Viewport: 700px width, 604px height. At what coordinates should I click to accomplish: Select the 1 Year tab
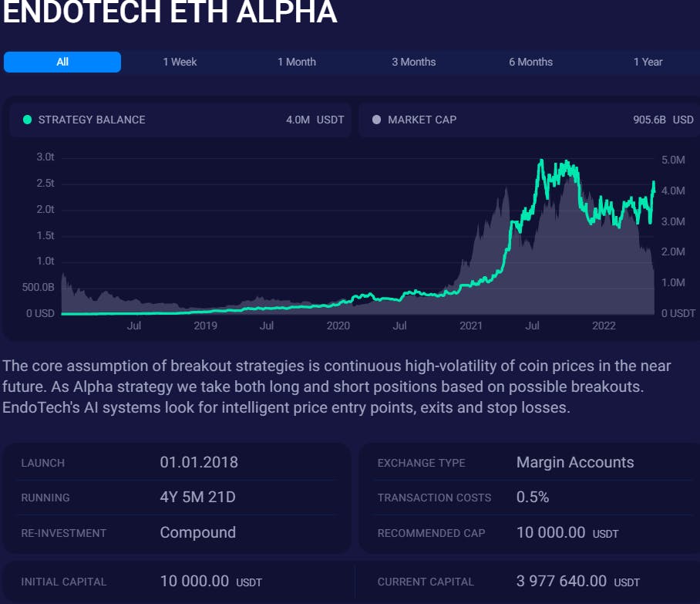point(648,62)
